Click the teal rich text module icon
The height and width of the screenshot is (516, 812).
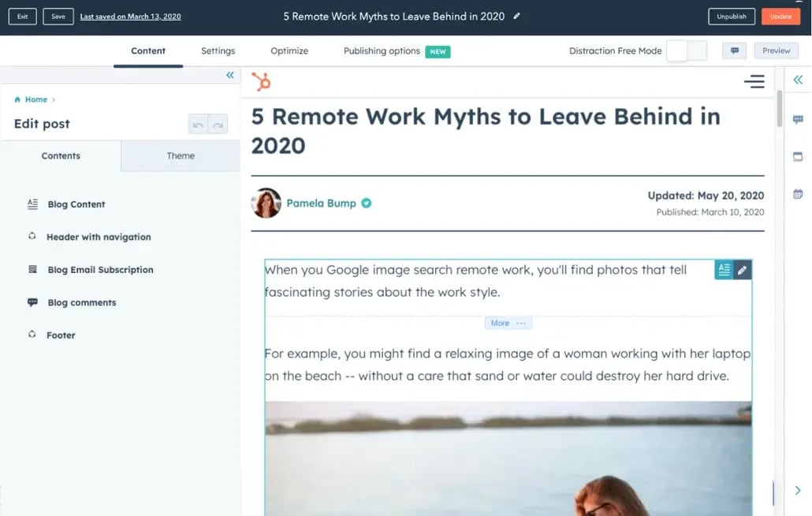click(x=724, y=269)
